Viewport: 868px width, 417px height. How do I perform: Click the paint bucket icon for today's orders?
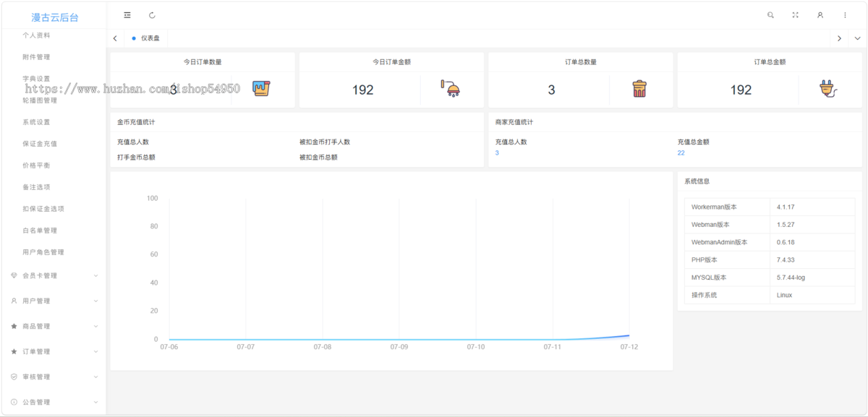click(x=261, y=89)
